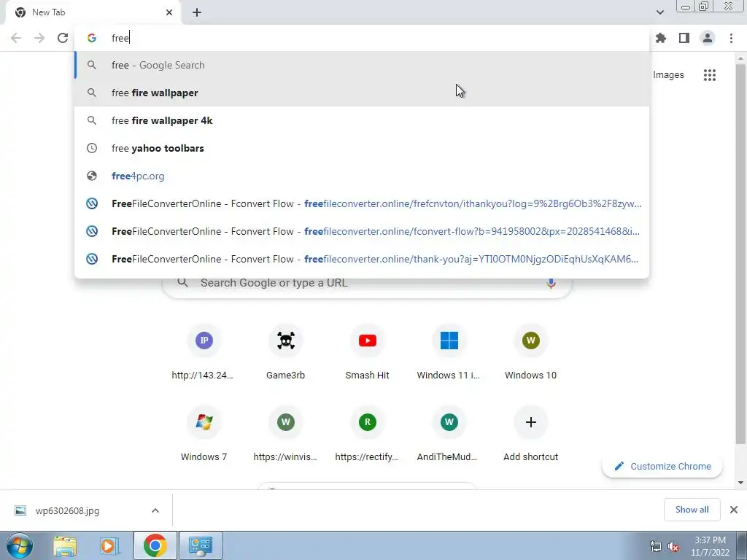Open Windows Media Player from taskbar
The width and height of the screenshot is (747, 560).
pyautogui.click(x=109, y=545)
